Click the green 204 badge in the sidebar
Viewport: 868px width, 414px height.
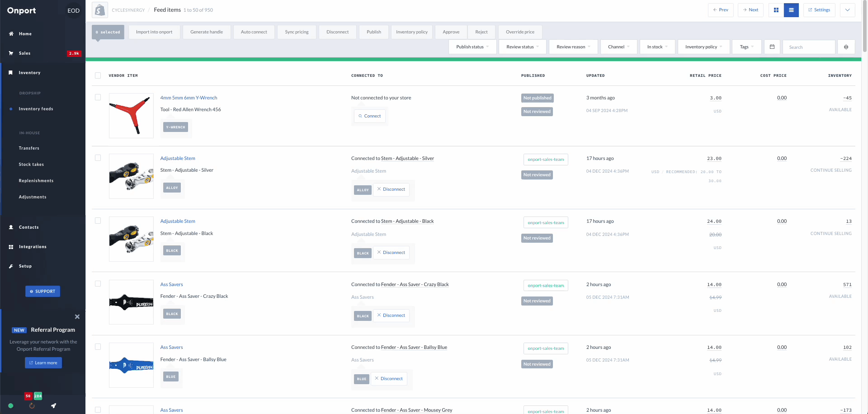(38, 396)
